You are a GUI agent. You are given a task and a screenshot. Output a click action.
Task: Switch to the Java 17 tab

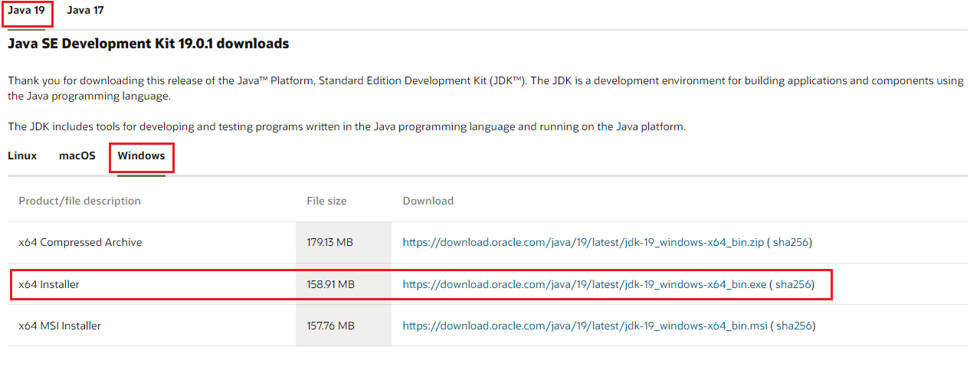[85, 11]
